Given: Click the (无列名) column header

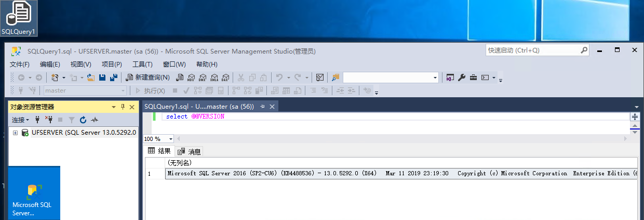Looking at the screenshot, I should click(x=401, y=163).
